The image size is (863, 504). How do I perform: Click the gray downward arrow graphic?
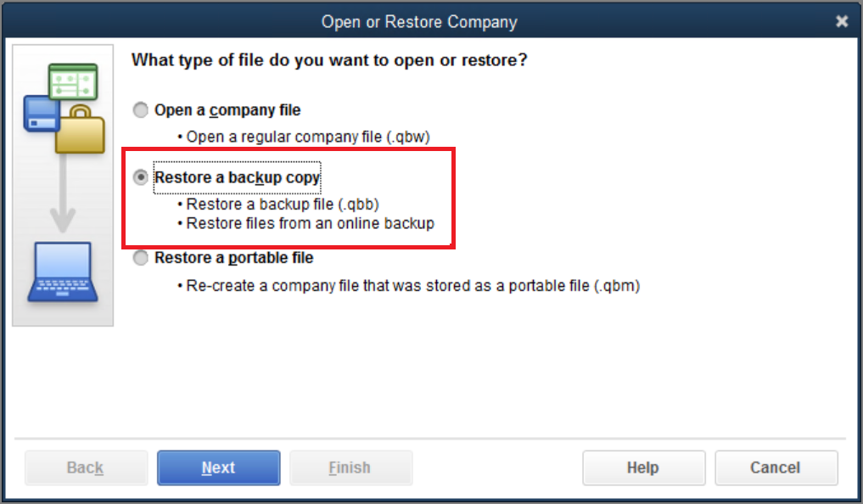coord(63,193)
